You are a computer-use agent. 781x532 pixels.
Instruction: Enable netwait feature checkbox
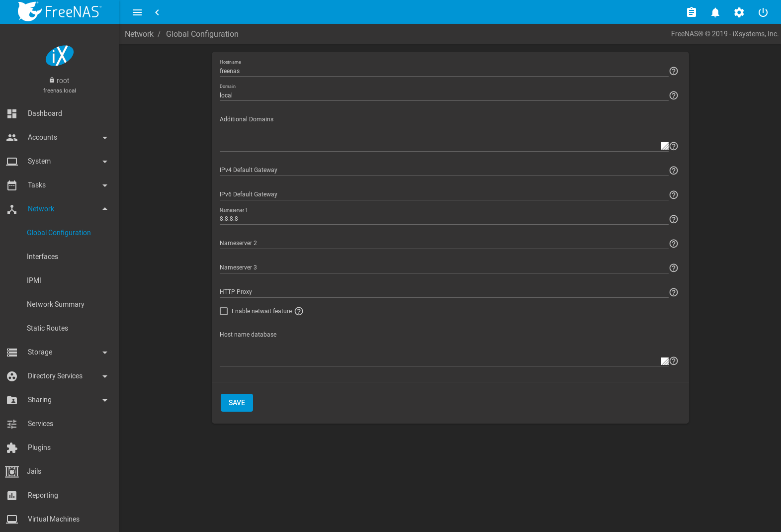coord(224,311)
